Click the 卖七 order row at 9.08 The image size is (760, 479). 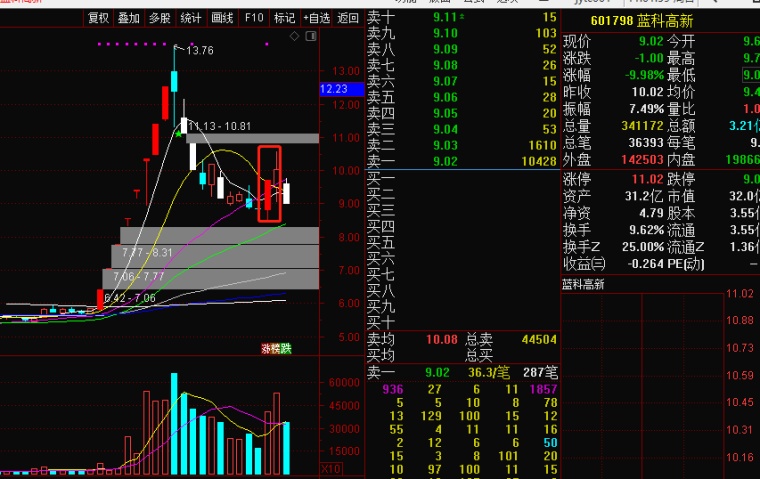tap(462, 65)
